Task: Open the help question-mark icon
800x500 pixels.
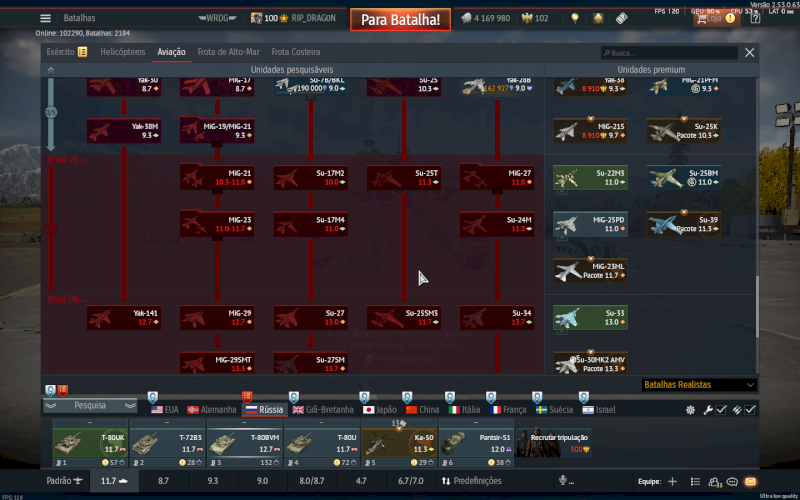Action: 755,18
